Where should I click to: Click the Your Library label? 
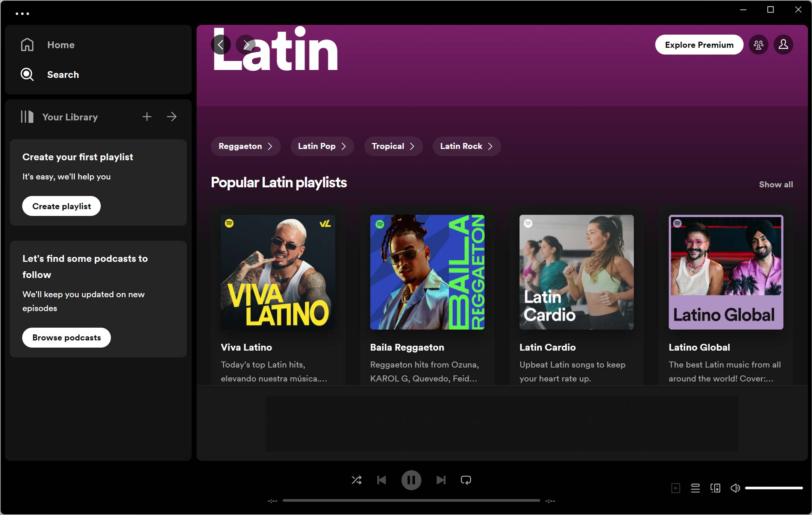pos(70,117)
